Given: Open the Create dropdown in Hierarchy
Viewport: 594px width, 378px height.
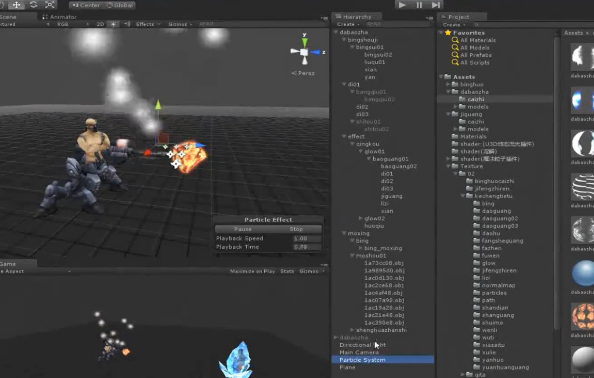Looking at the screenshot, I should (x=348, y=24).
